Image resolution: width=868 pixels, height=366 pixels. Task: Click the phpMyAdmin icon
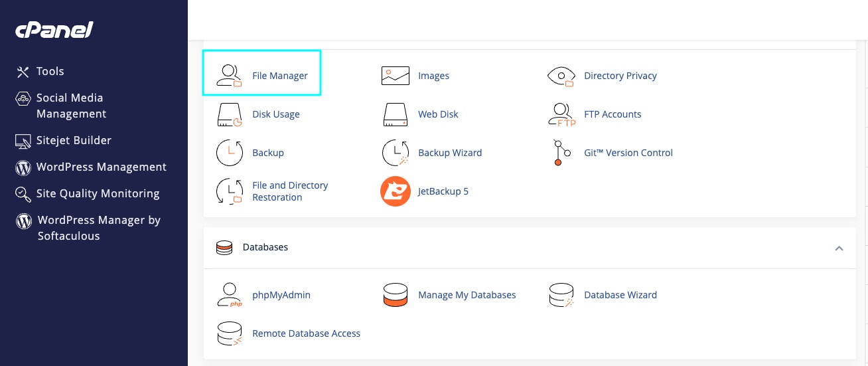click(230, 295)
